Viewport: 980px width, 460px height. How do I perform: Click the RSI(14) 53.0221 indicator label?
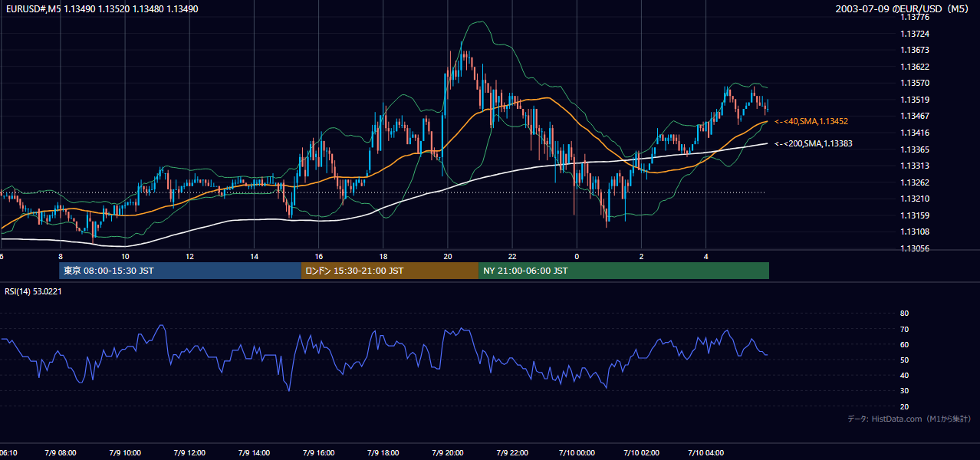point(34,291)
